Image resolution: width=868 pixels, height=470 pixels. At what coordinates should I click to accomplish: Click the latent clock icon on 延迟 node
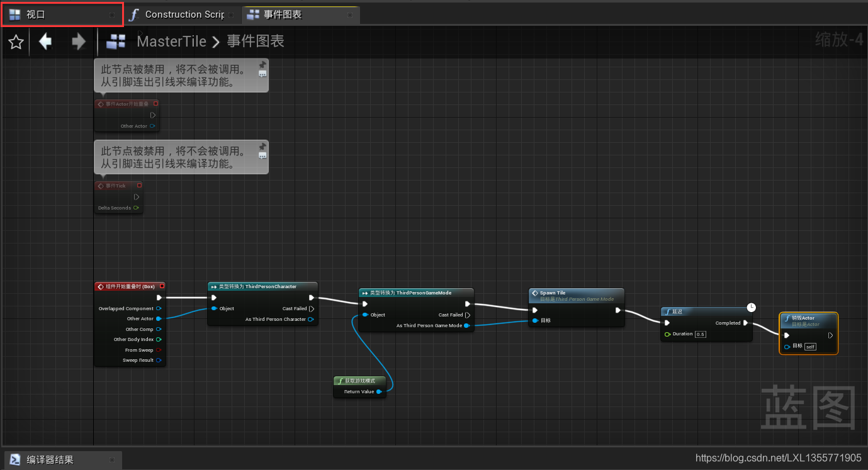tap(751, 307)
